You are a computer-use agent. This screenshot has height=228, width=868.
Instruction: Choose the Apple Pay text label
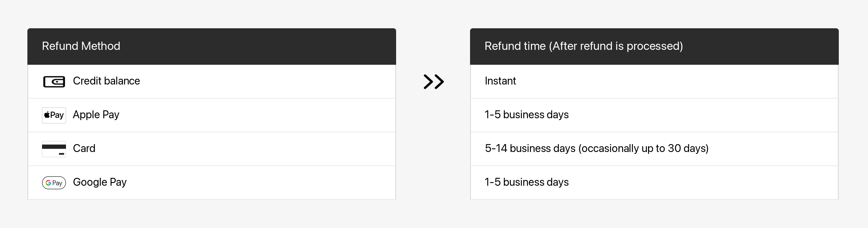tap(96, 115)
